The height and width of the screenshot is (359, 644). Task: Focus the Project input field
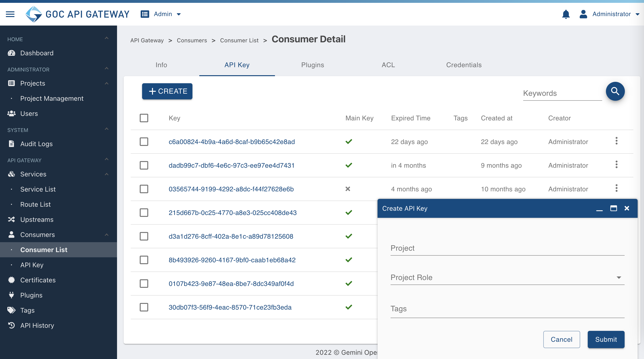(507, 248)
